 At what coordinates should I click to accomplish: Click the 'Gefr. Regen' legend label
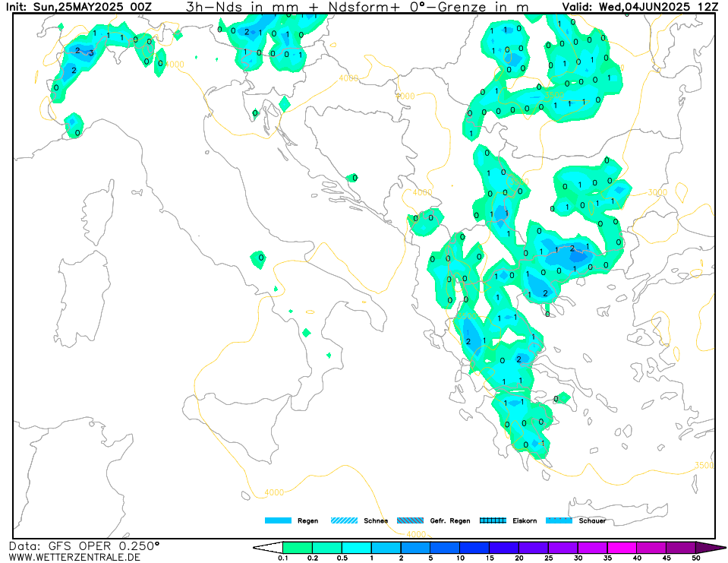pyautogui.click(x=450, y=520)
